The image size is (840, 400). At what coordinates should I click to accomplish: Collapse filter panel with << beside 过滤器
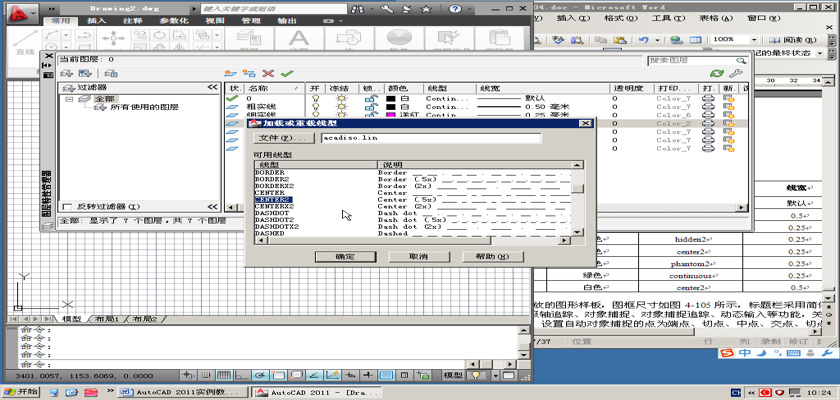(x=213, y=87)
